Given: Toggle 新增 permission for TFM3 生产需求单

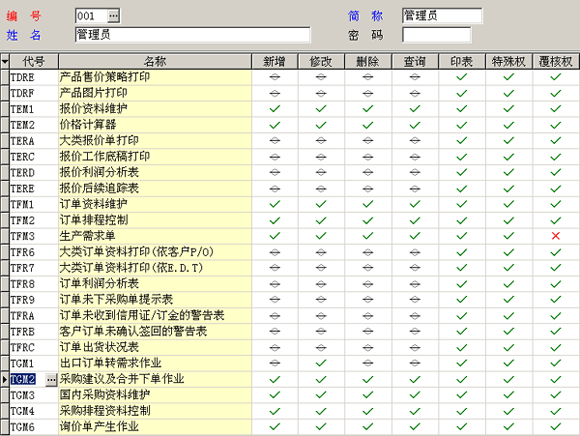Looking at the screenshot, I should coord(274,236).
